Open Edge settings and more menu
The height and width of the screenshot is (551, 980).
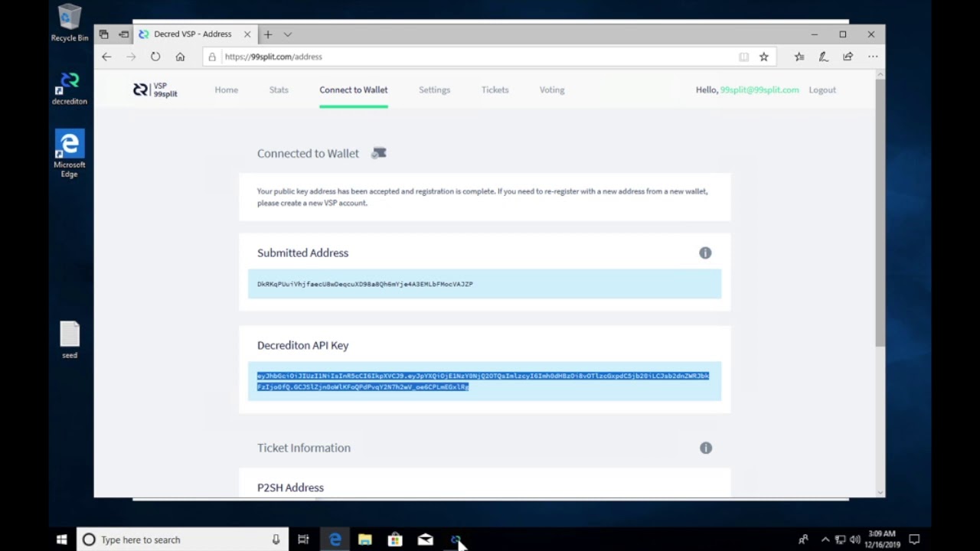(873, 57)
